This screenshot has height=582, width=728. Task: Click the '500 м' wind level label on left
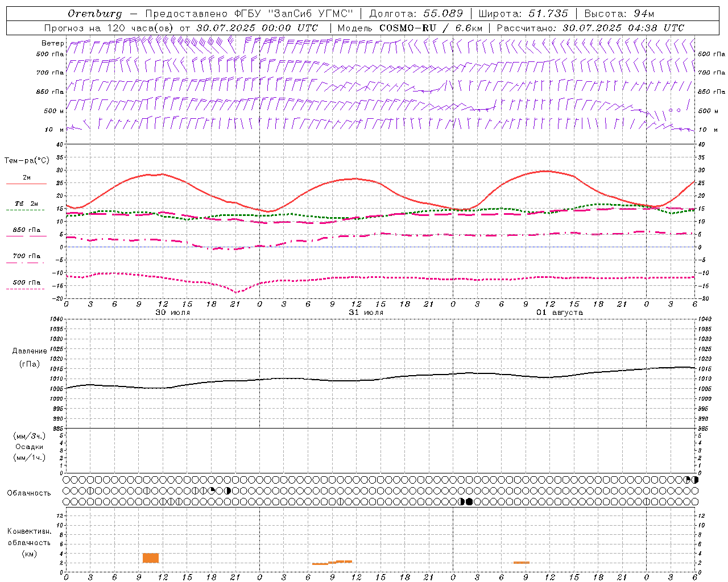pyautogui.click(x=54, y=111)
